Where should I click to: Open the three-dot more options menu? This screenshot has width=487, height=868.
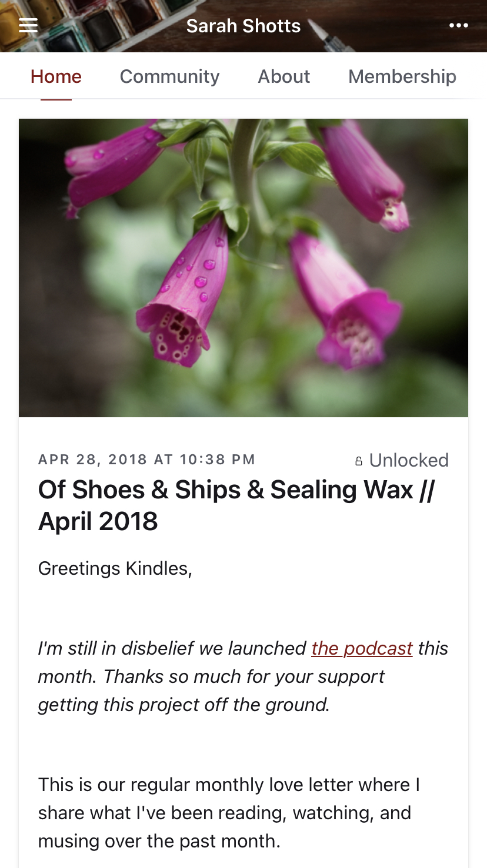coord(458,25)
